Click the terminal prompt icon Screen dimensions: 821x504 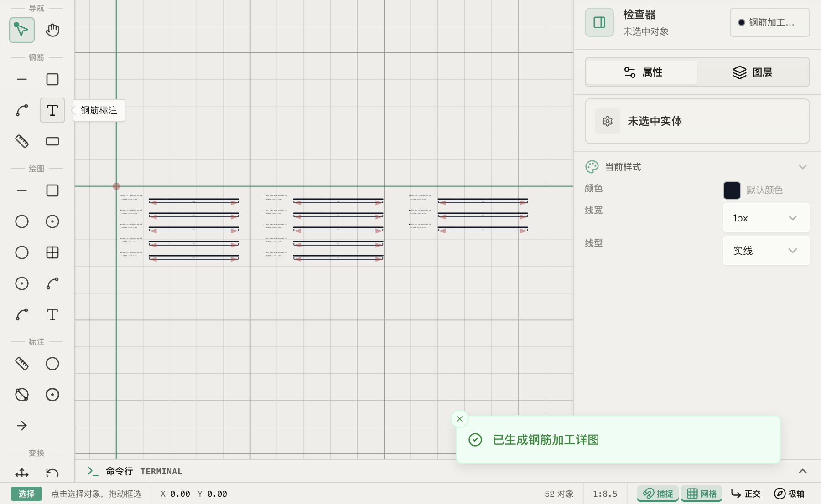coord(93,471)
